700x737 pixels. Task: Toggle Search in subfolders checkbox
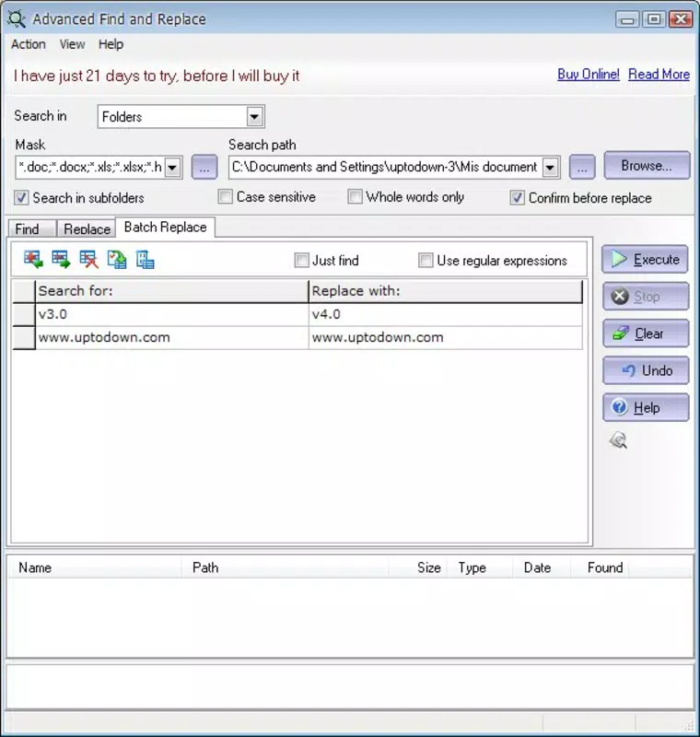tap(21, 198)
